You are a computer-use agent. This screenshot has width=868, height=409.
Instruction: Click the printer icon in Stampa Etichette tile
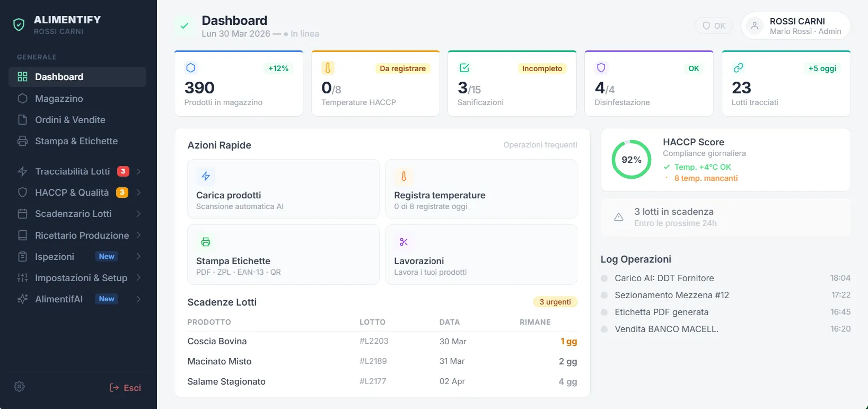tap(206, 242)
